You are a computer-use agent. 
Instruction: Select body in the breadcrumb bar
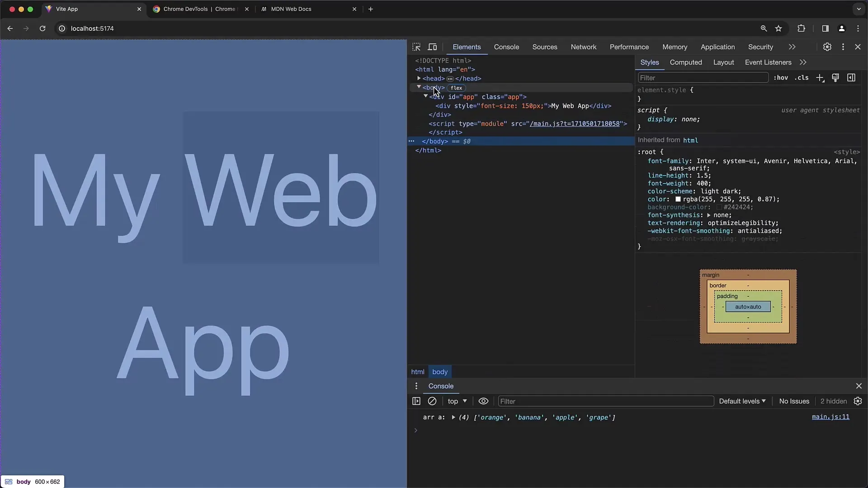[440, 372]
